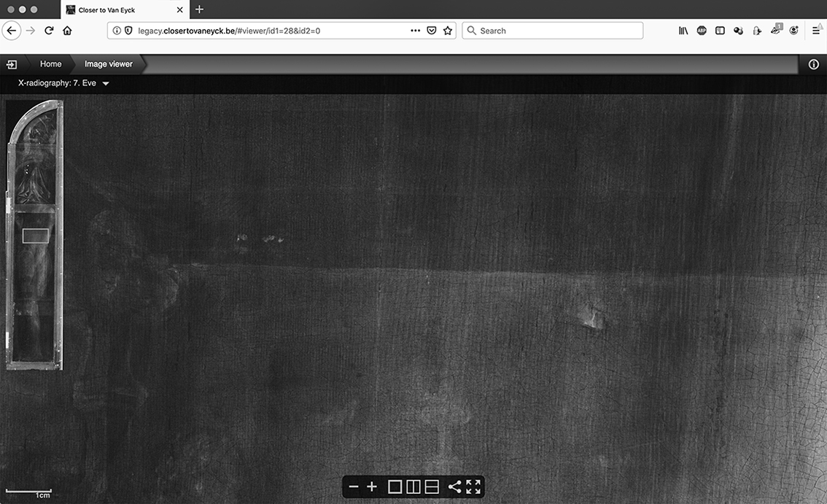The height and width of the screenshot is (504, 827).
Task: Click the Search input field
Action: (552, 31)
